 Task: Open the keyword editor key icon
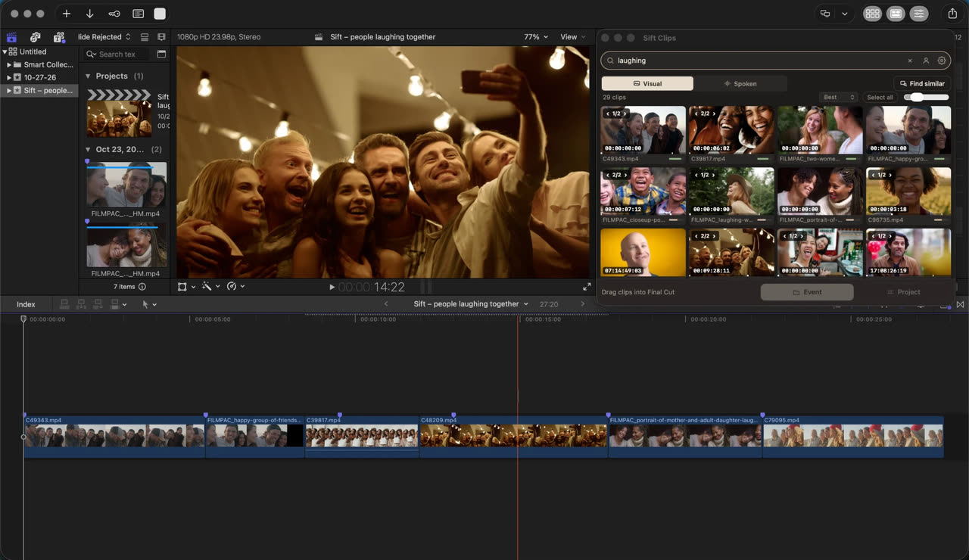click(x=114, y=14)
